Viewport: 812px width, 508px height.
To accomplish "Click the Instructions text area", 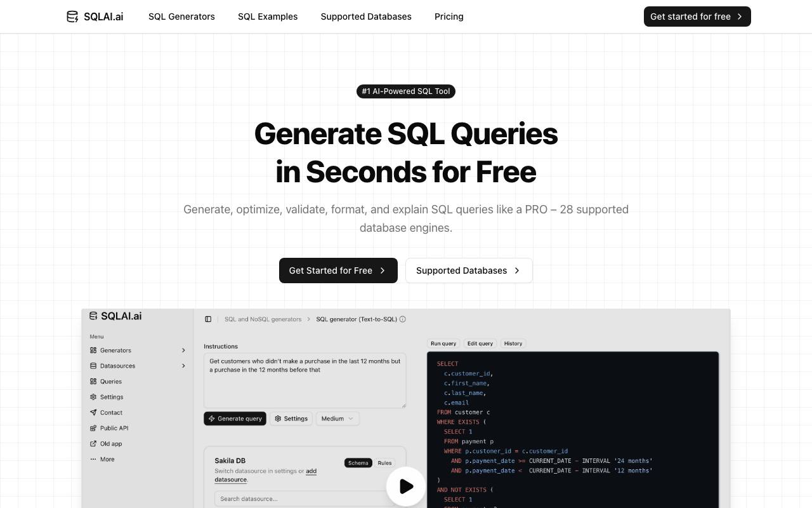I will coord(304,380).
